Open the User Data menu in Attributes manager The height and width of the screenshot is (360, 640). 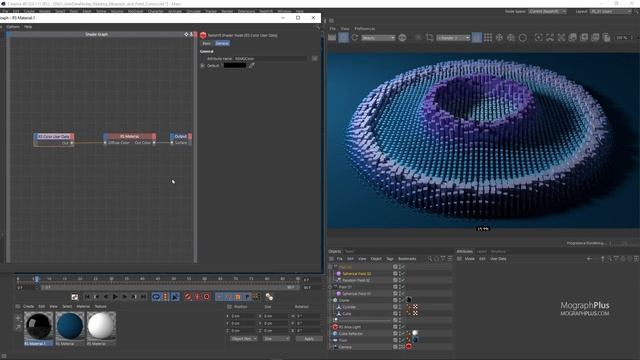(x=498, y=259)
